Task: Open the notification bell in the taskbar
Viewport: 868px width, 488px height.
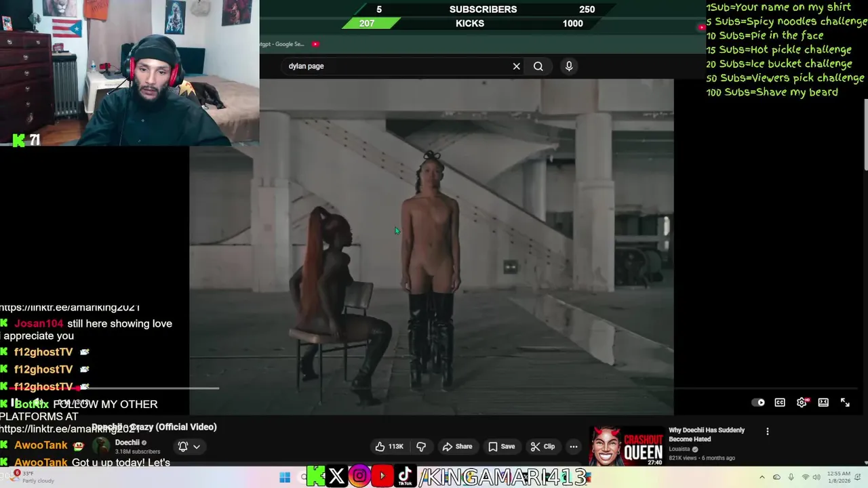Action: (x=858, y=477)
